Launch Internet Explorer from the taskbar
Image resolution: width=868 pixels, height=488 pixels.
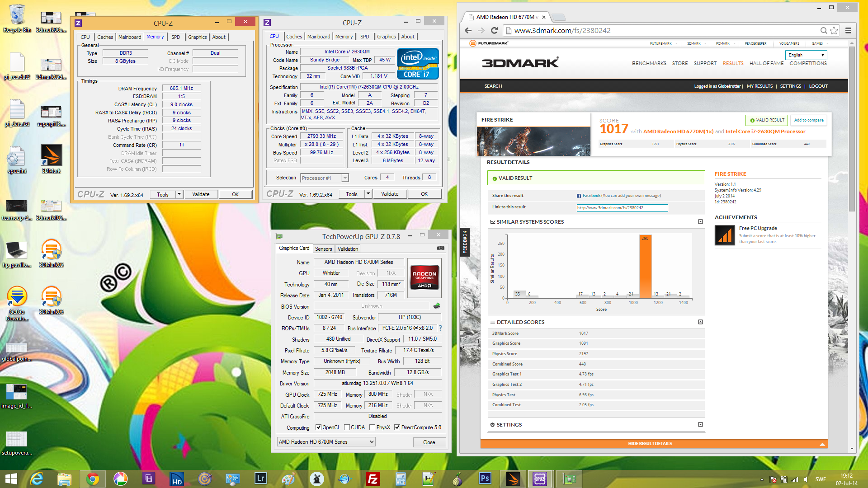coord(36,479)
